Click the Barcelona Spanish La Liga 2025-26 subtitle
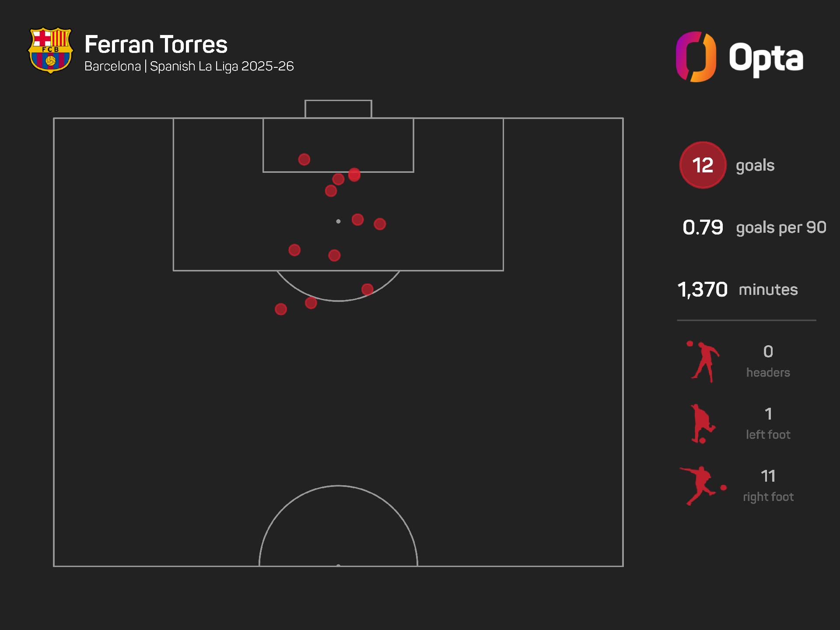Viewport: 840px width, 630px height. pos(189,66)
